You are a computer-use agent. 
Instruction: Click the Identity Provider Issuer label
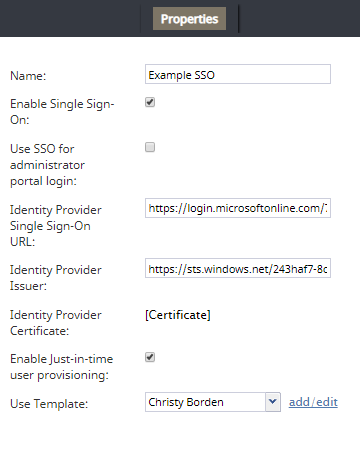[56, 278]
